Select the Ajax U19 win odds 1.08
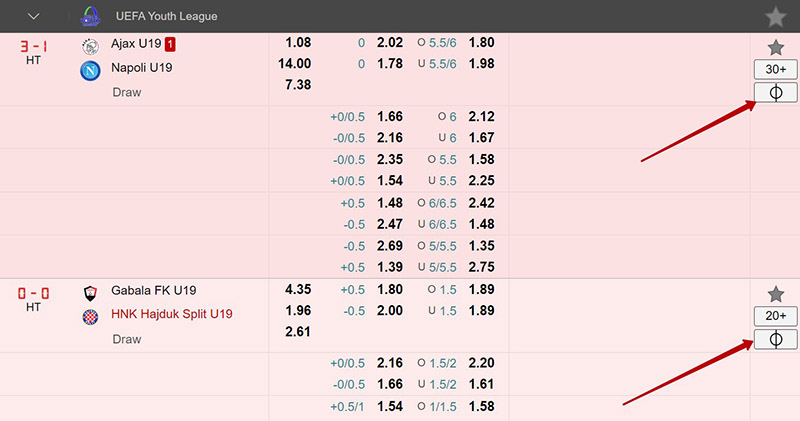800x421 pixels. click(x=298, y=42)
